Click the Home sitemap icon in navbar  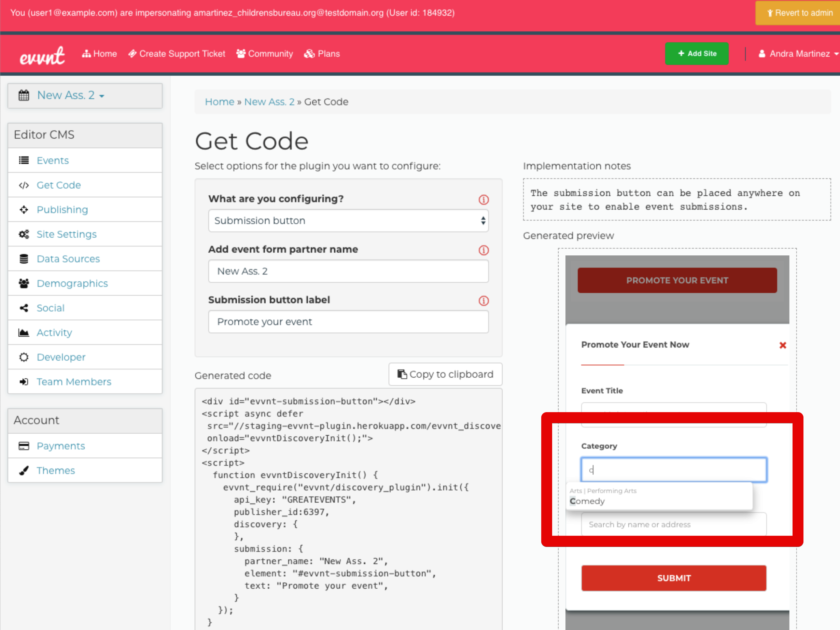tap(86, 54)
